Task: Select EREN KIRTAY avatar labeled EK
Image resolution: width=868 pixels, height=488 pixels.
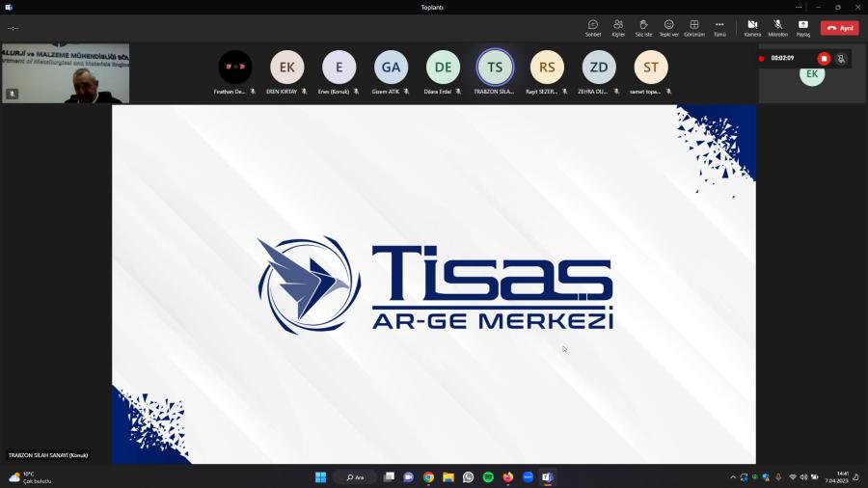Action: 286,67
